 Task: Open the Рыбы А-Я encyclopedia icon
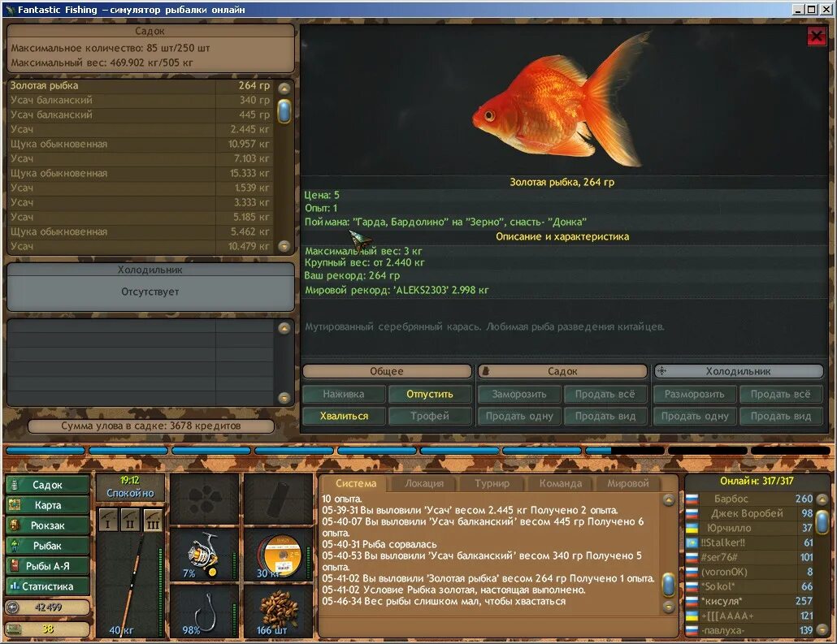[46, 565]
